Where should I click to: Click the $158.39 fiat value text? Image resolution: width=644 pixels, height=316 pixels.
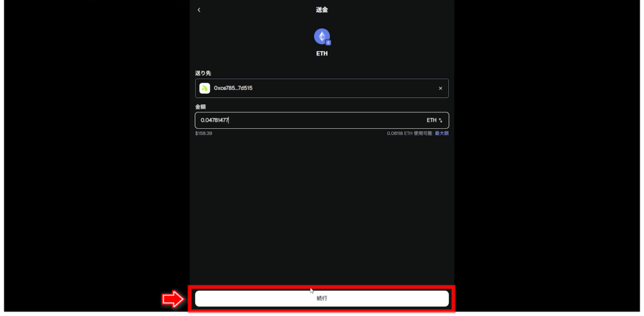pos(204,133)
